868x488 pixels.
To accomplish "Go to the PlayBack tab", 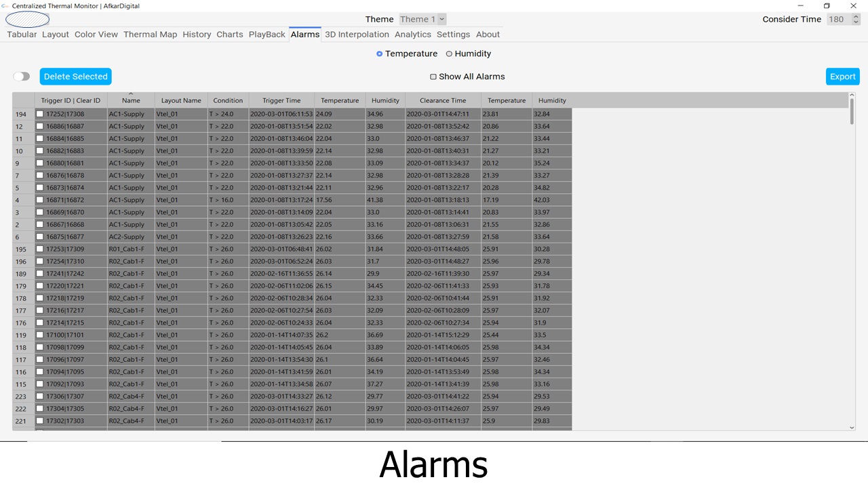I will (x=267, y=35).
